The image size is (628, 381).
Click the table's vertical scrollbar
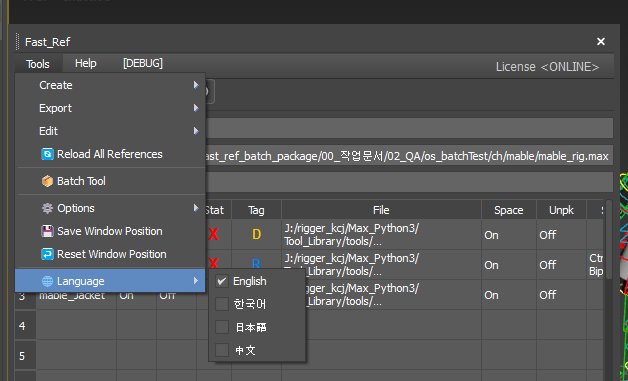[x=609, y=240]
